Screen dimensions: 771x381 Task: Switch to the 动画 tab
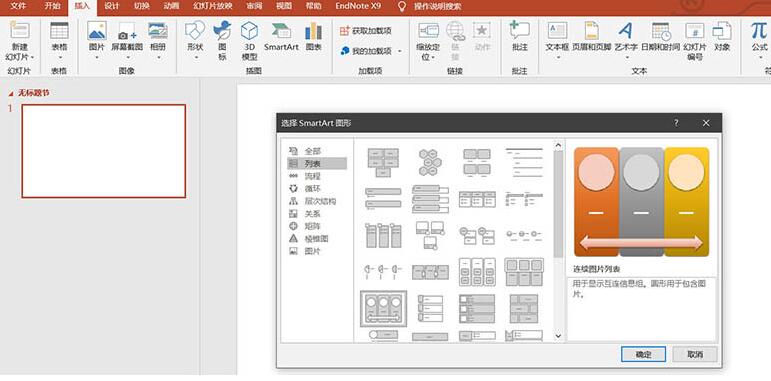[171, 6]
